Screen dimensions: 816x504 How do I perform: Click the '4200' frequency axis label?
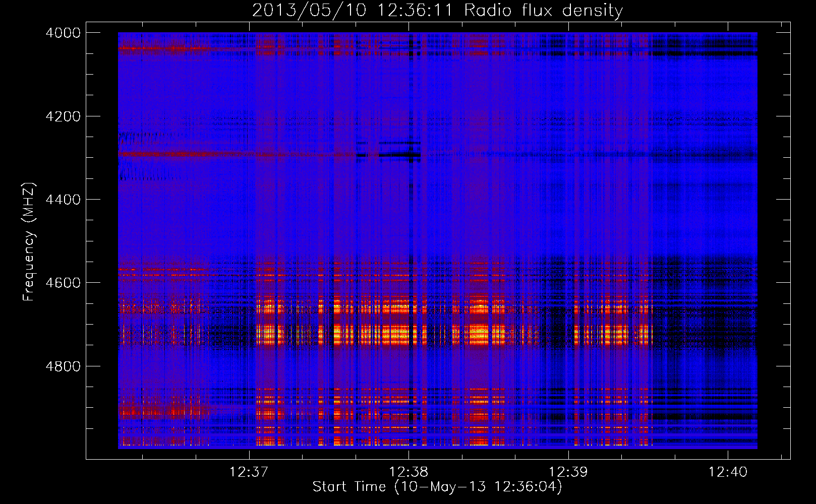(63, 116)
